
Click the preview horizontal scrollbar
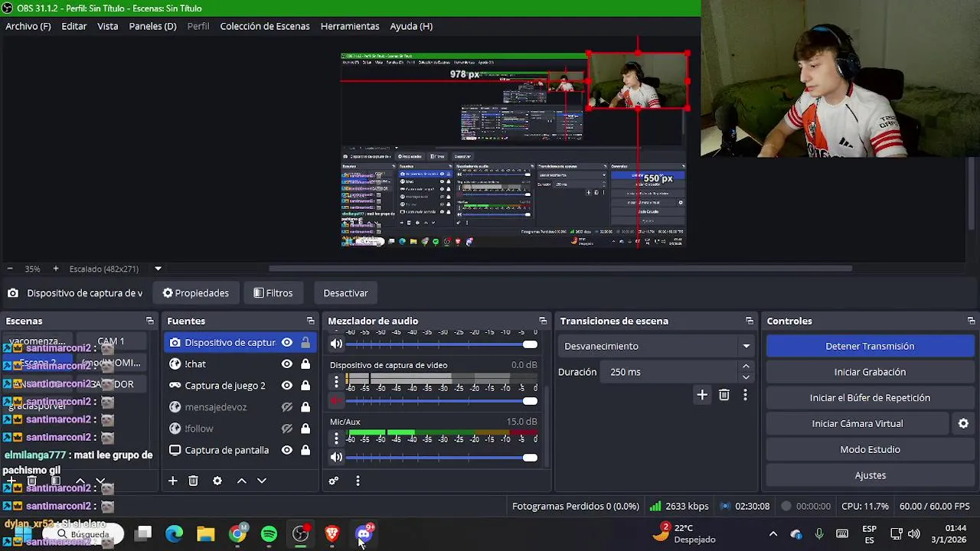point(560,269)
